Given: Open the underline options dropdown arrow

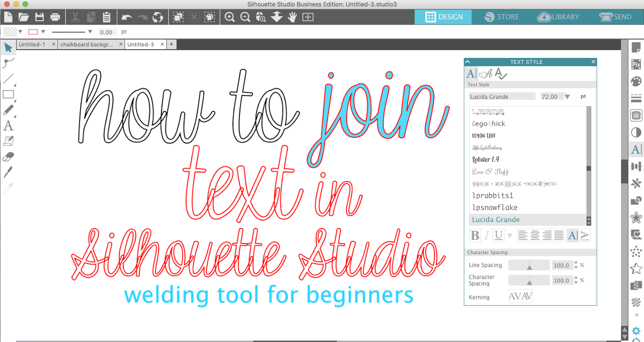Looking at the screenshot, I should click(510, 236).
